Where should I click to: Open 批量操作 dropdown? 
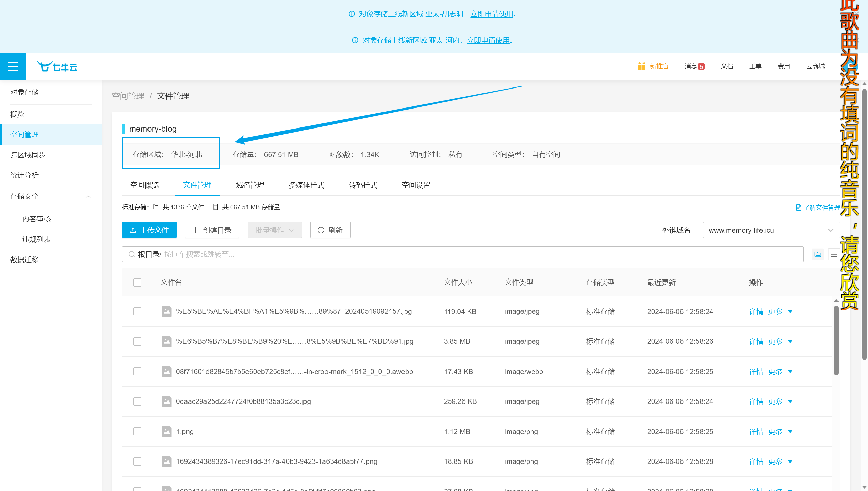[275, 230]
